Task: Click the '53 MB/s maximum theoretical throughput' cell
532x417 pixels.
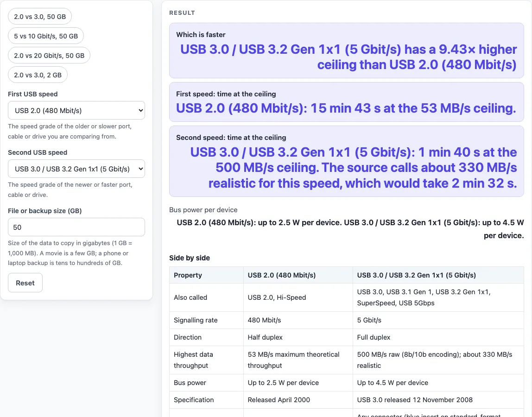Action: pos(298,360)
